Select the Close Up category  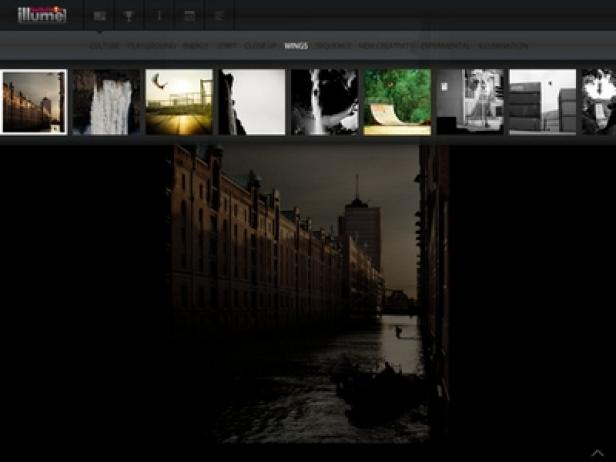pyautogui.click(x=260, y=46)
